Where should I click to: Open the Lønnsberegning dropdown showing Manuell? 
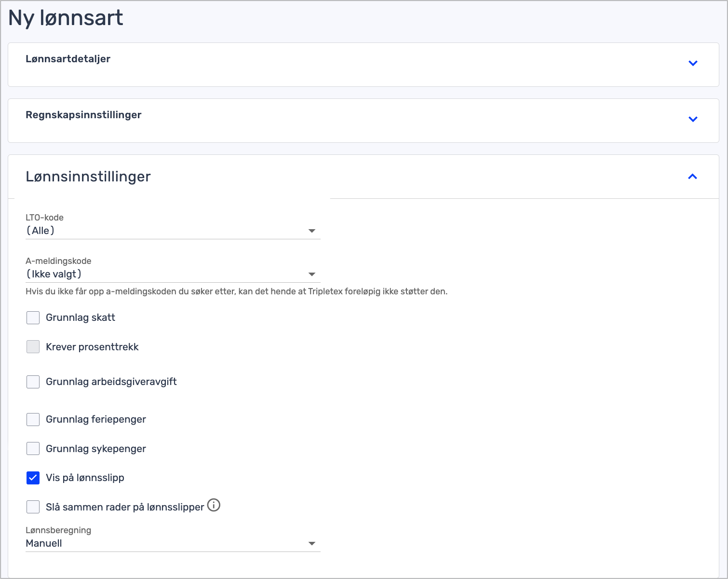pyautogui.click(x=164, y=544)
